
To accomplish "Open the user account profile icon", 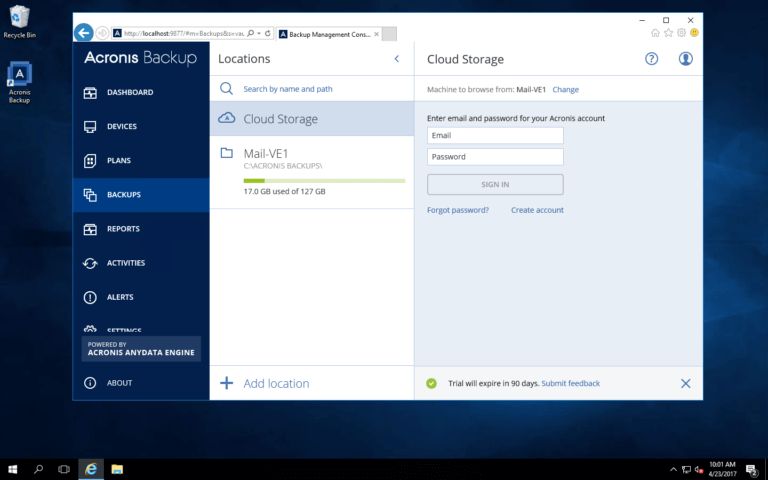I will pyautogui.click(x=686, y=59).
